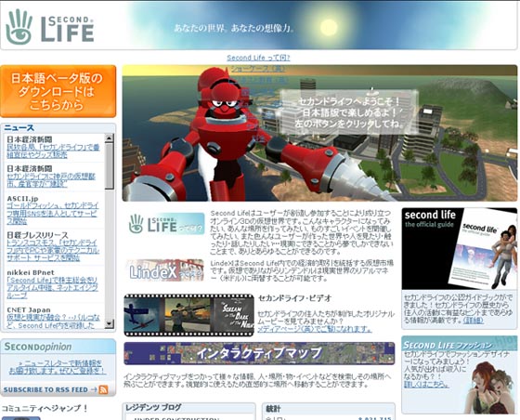Image resolution: width=520 pixels, height=420 pixels.
Task: Open the 'Second Life って何?' link
Action: click(258, 58)
